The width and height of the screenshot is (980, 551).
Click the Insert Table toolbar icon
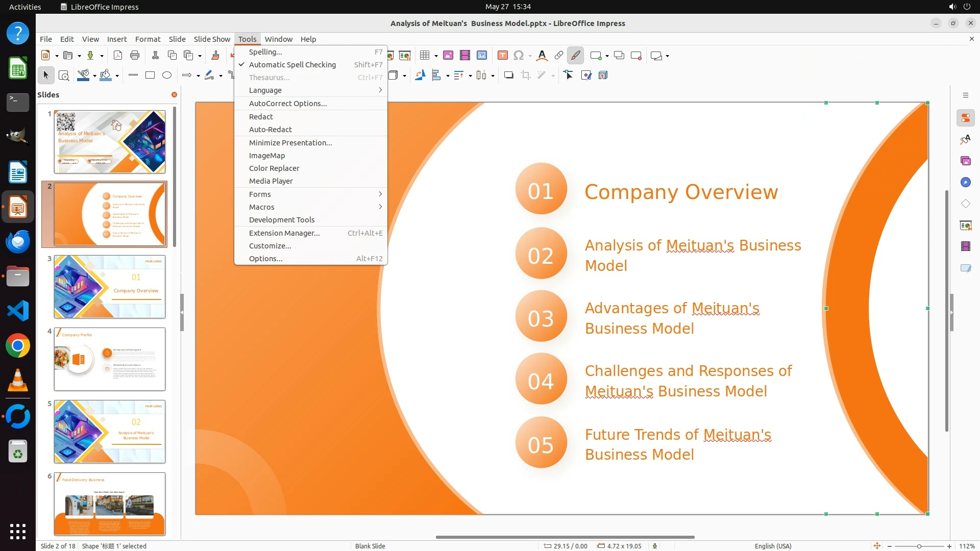pos(425,56)
